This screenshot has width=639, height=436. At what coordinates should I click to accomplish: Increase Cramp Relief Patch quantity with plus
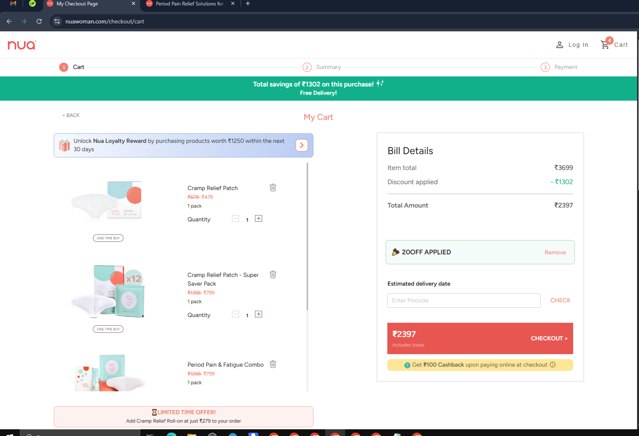pyautogui.click(x=258, y=218)
